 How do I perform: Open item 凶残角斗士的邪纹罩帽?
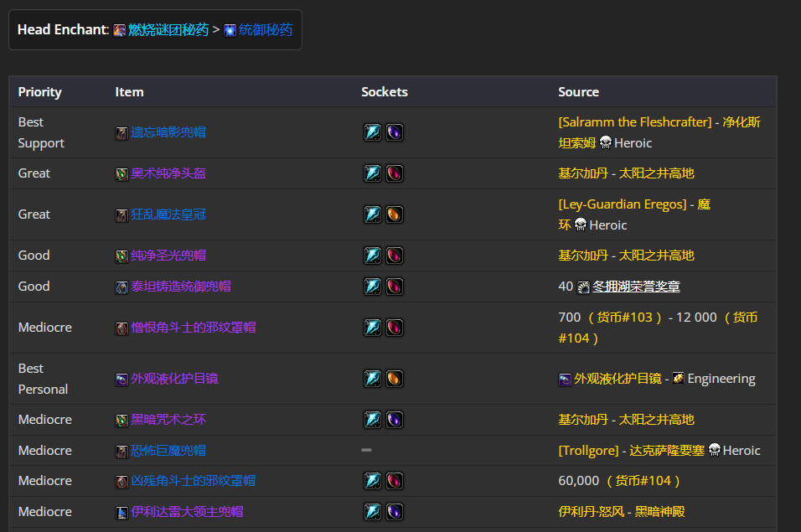(x=193, y=480)
